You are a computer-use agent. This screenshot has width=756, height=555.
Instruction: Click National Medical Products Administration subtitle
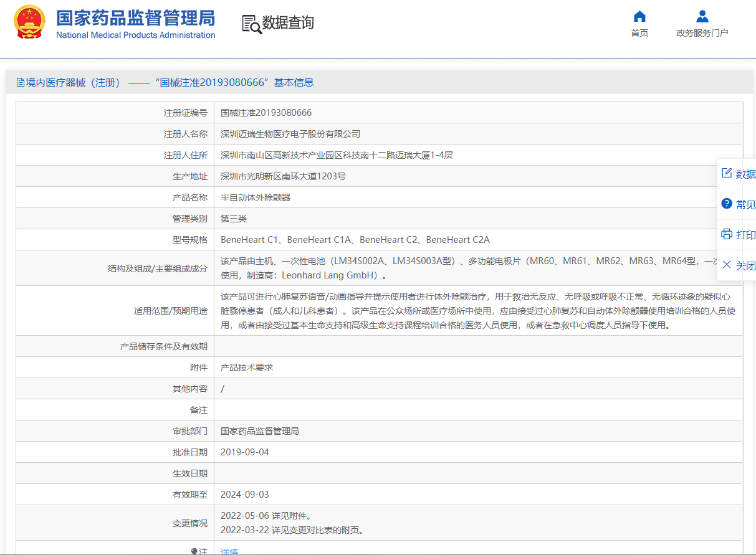point(136,35)
